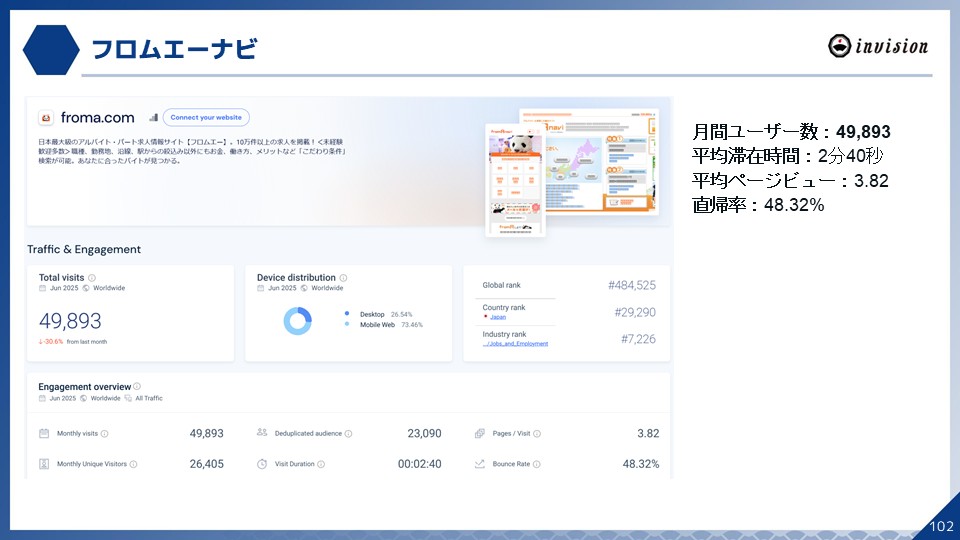Viewport: 960px width, 540px height.
Task: Click the 月間ユーザー数 summary line
Action: [x=791, y=132]
